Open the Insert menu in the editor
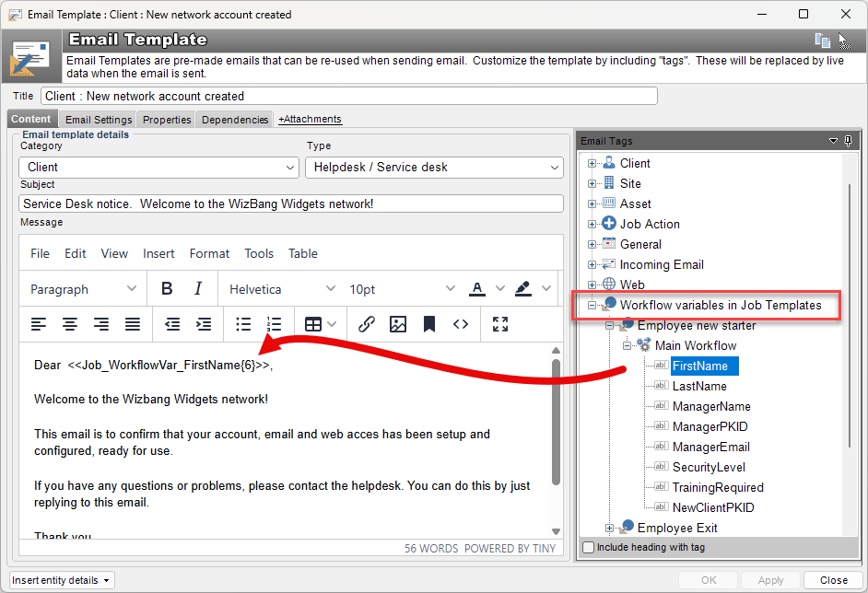 (158, 253)
